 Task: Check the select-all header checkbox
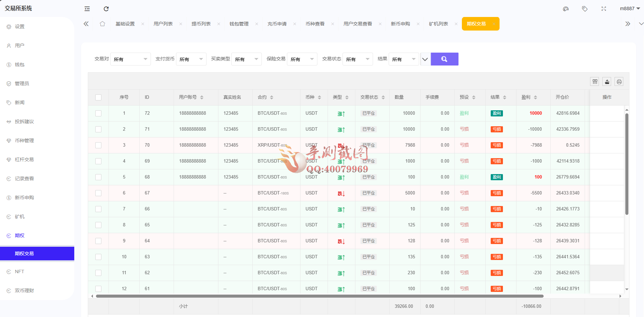coord(98,97)
